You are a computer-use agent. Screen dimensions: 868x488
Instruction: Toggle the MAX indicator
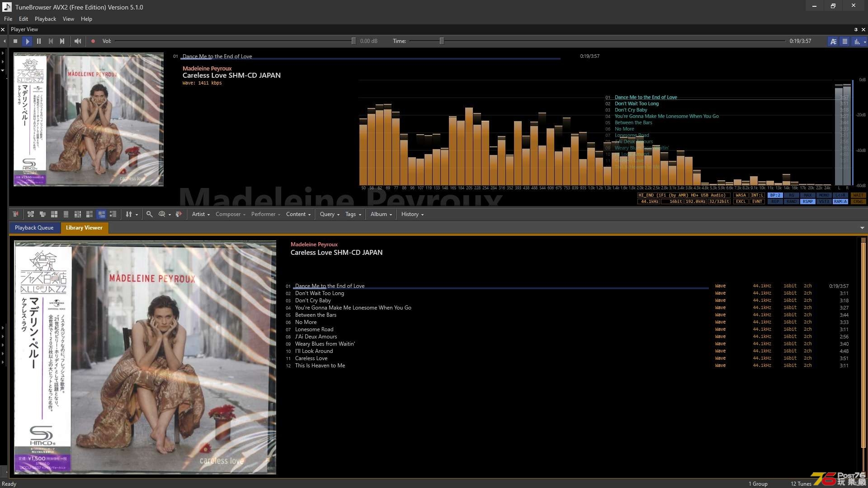click(808, 195)
